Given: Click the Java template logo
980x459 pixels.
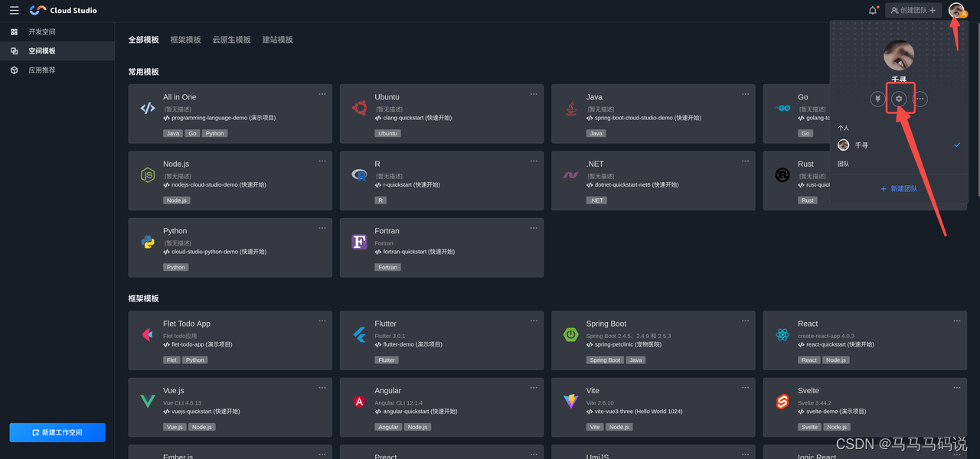Looking at the screenshot, I should (570, 108).
